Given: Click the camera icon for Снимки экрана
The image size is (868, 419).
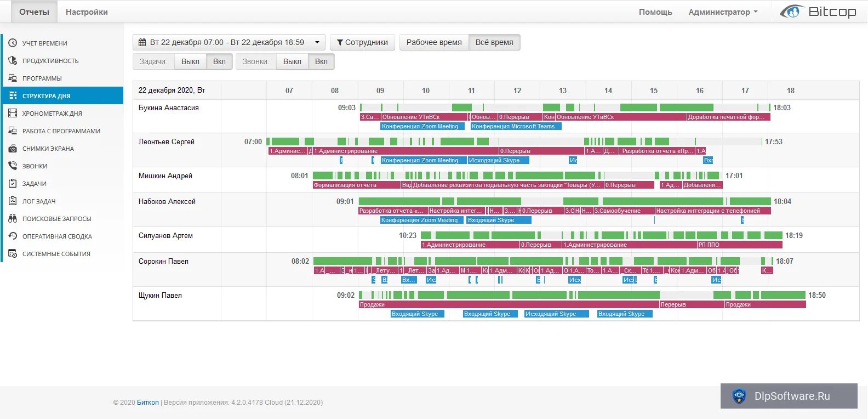Looking at the screenshot, I should coord(13,148).
